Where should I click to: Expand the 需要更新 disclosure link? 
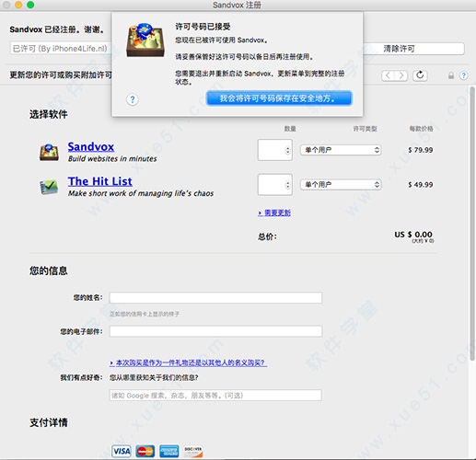pyautogui.click(x=274, y=213)
